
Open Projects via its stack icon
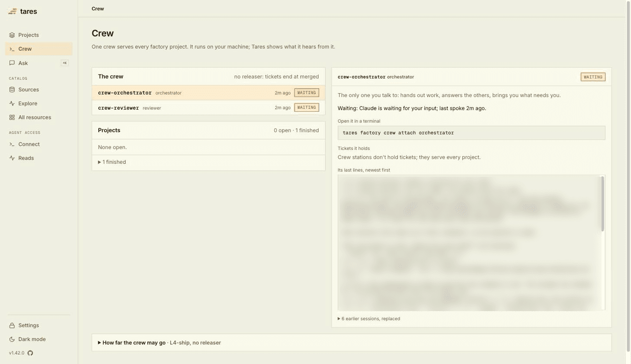[x=12, y=35]
